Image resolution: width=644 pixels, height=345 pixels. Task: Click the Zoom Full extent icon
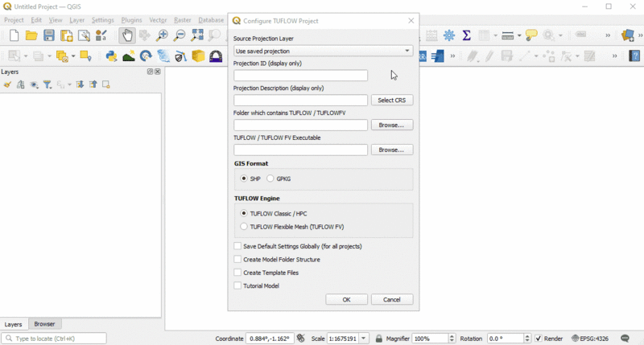click(x=197, y=35)
